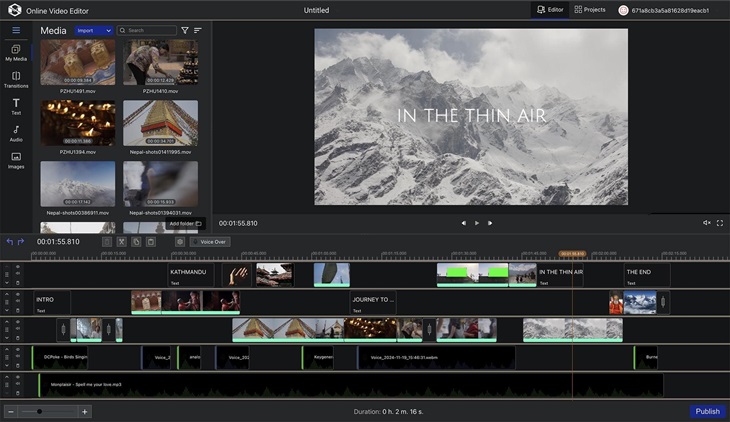Select the PZHU1394.mov candles thumbnail

(x=78, y=123)
